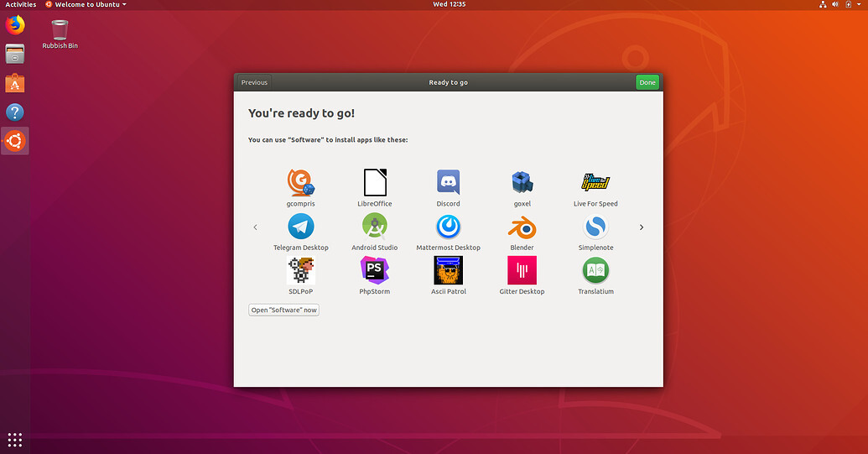Click the Simplenote app icon
Screen dimensions: 868x454
click(595, 227)
